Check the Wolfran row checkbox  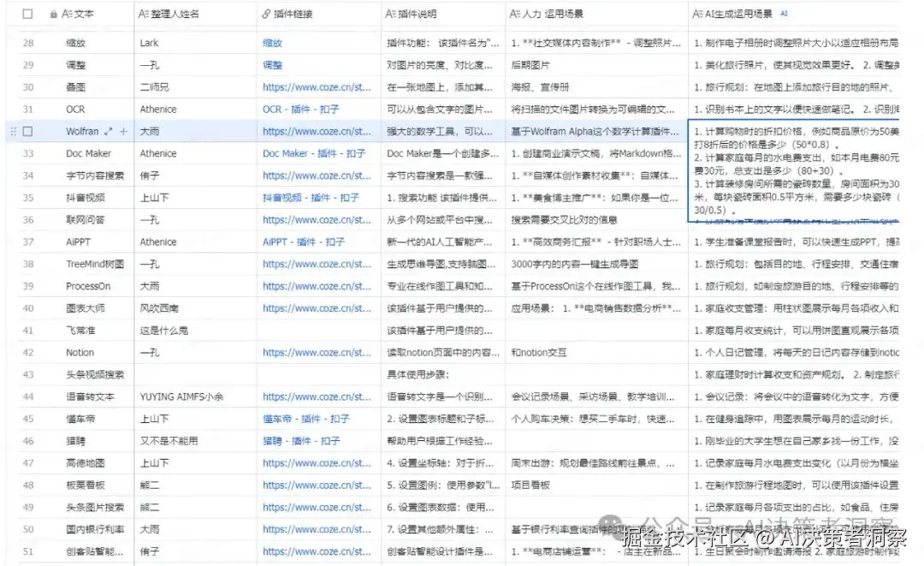pos(27,130)
